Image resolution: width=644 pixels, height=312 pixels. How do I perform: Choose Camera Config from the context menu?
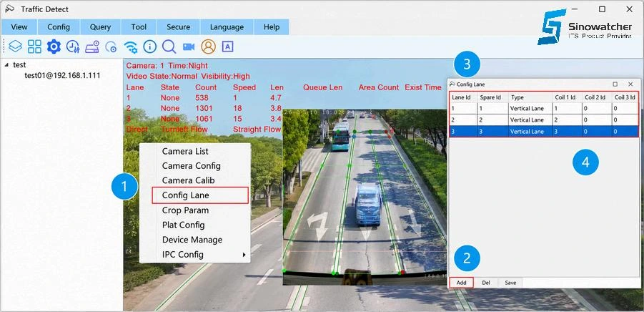(195, 166)
